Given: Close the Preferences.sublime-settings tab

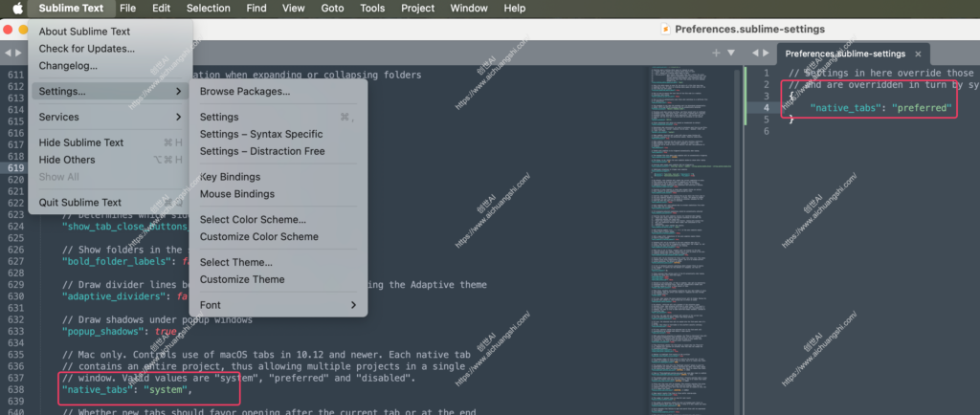Looking at the screenshot, I should (x=918, y=54).
